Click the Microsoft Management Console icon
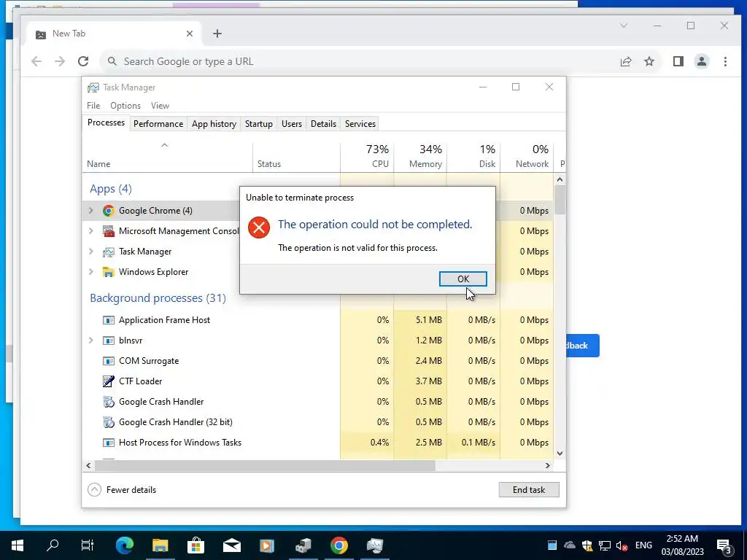 (109, 231)
